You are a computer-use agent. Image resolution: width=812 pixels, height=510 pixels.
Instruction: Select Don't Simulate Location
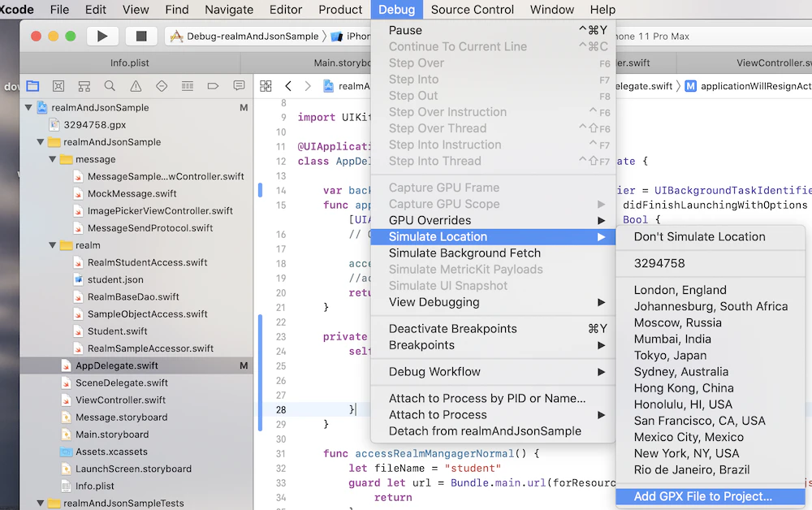710,236
